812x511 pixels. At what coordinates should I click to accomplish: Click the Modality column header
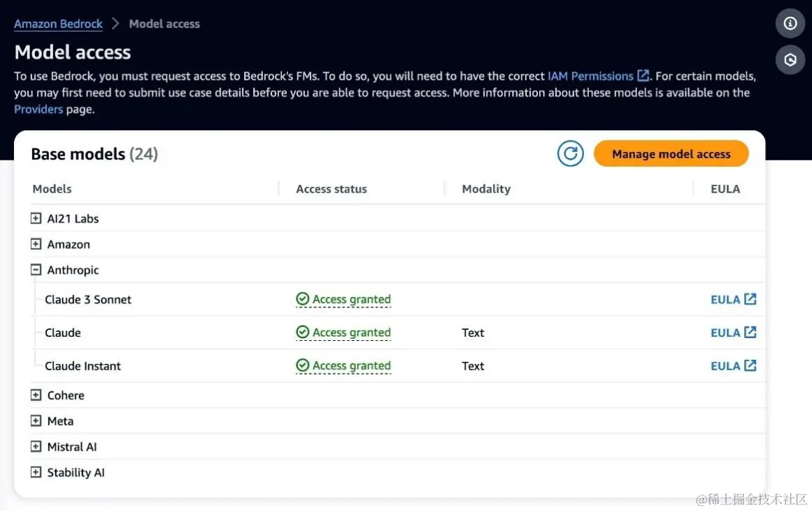point(486,189)
